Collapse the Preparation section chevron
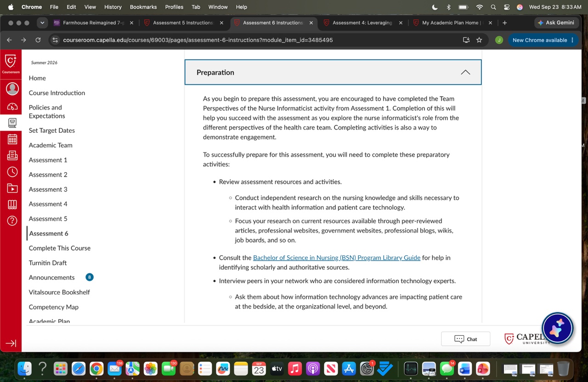This screenshot has width=588, height=382. tap(465, 73)
